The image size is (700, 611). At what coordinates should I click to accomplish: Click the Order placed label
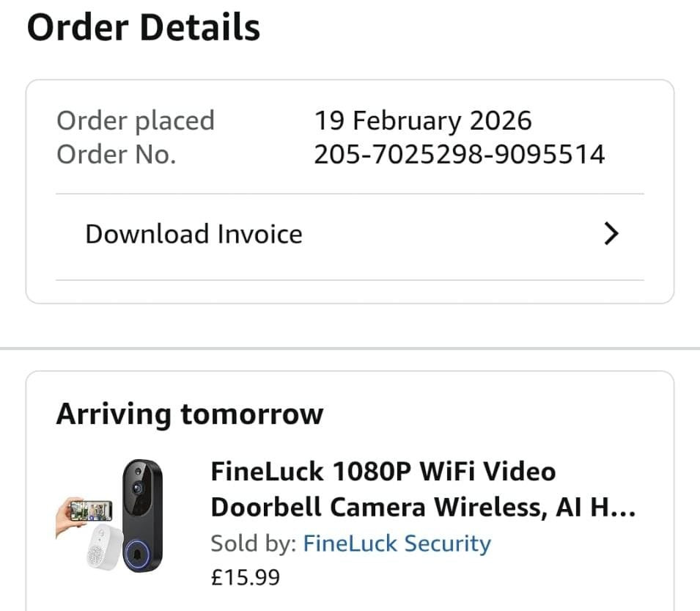point(135,120)
